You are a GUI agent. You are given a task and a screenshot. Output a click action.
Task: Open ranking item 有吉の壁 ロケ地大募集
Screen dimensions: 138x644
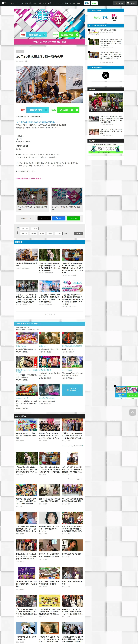click(110, 30)
